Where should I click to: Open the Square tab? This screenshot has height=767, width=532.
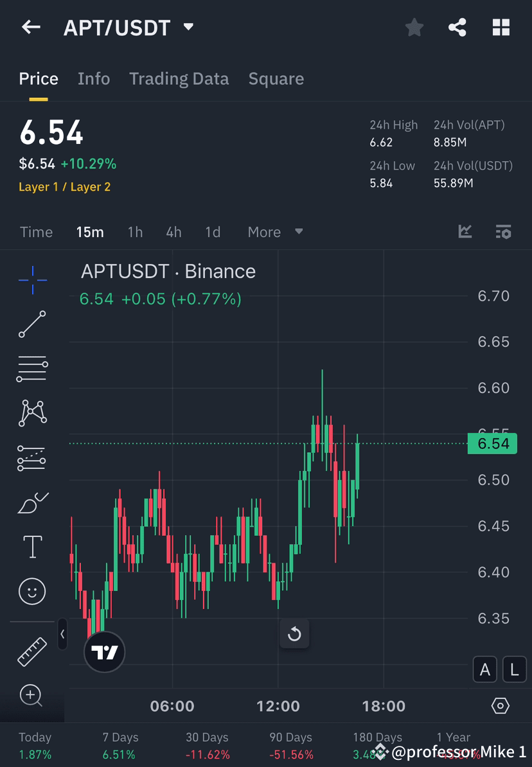pos(276,78)
